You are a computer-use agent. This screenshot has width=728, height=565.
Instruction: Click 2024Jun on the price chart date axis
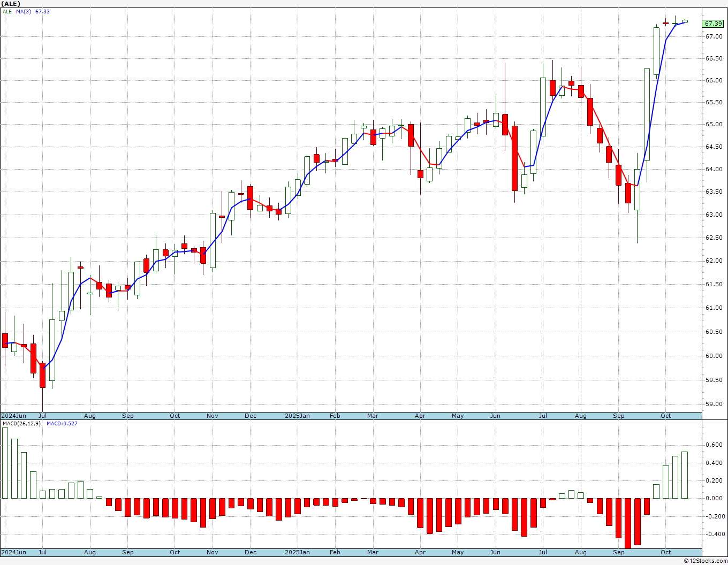click(13, 416)
